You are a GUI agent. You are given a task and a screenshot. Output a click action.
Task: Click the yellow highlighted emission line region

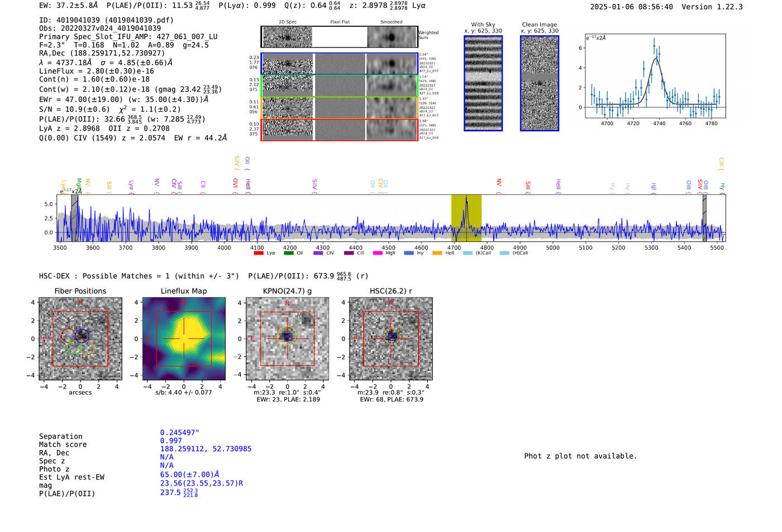click(466, 218)
